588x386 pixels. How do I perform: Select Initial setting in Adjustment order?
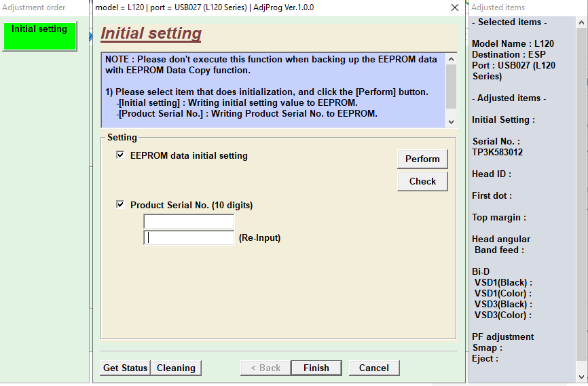(40, 36)
